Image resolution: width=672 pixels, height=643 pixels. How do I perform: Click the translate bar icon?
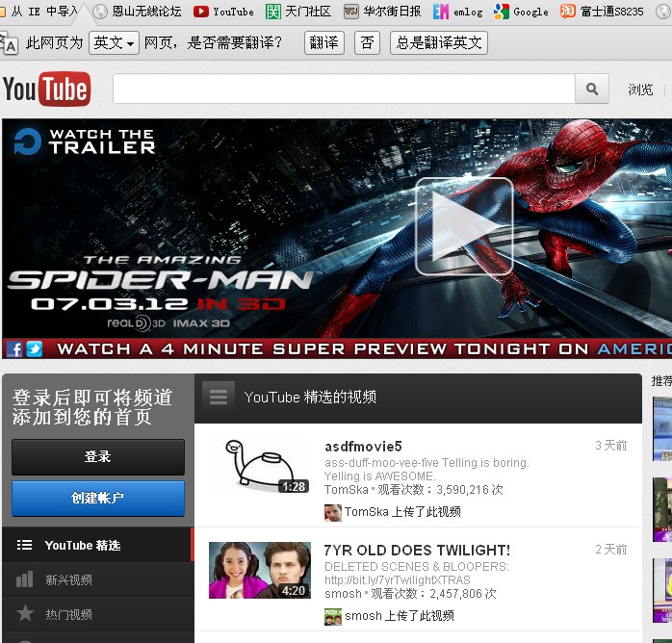click(9, 43)
